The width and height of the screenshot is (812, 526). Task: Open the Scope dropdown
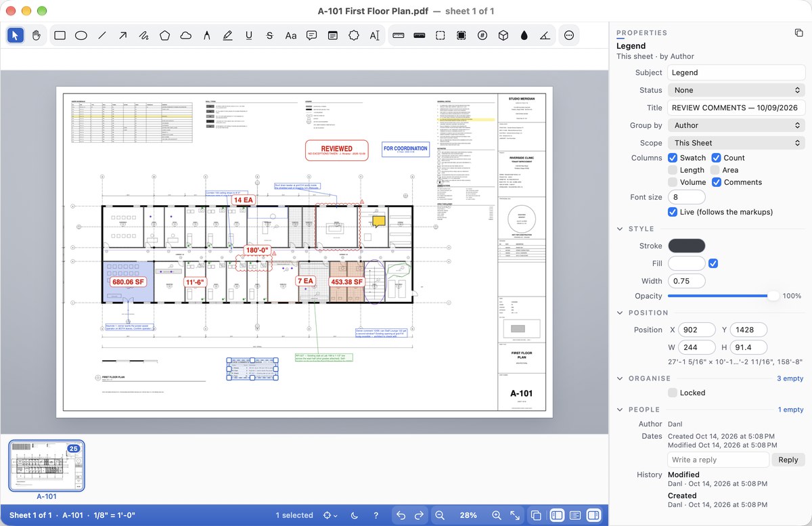click(x=736, y=143)
